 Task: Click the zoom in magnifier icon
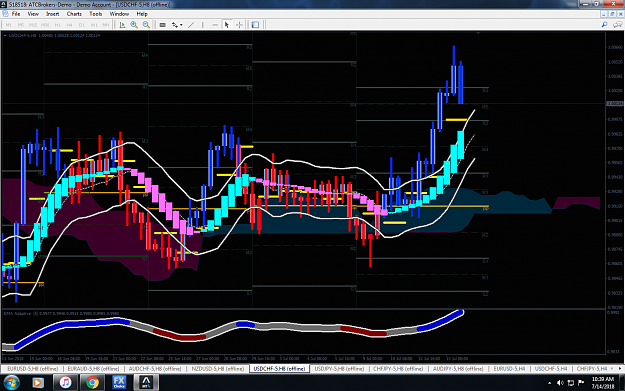pyautogui.click(x=134, y=25)
